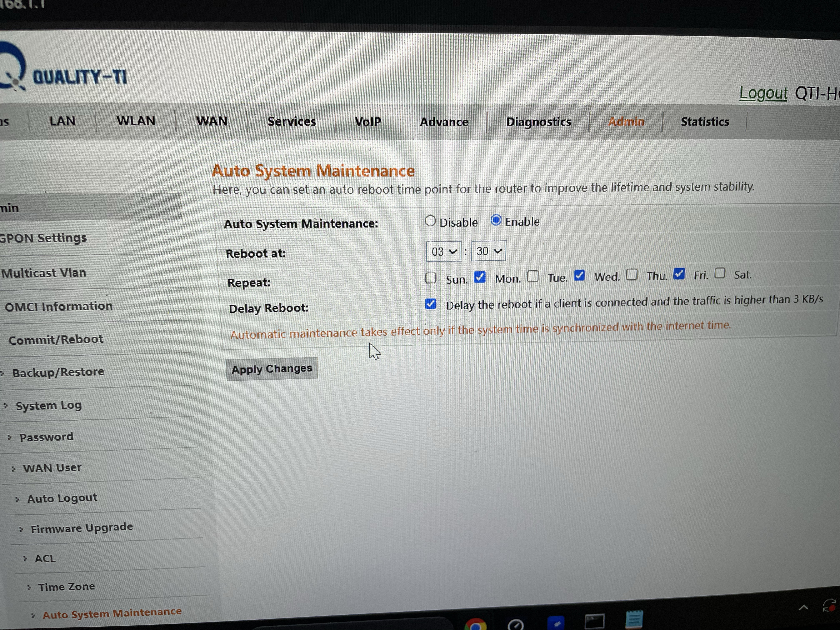Show hidden system tray icons chevron
Viewport: 840px width, 630px height.
(x=803, y=607)
